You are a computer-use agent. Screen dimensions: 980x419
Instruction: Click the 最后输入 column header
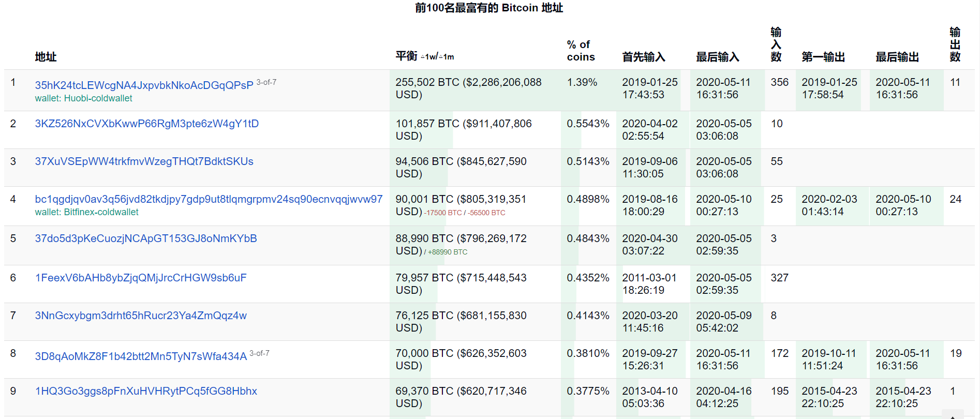point(717,57)
